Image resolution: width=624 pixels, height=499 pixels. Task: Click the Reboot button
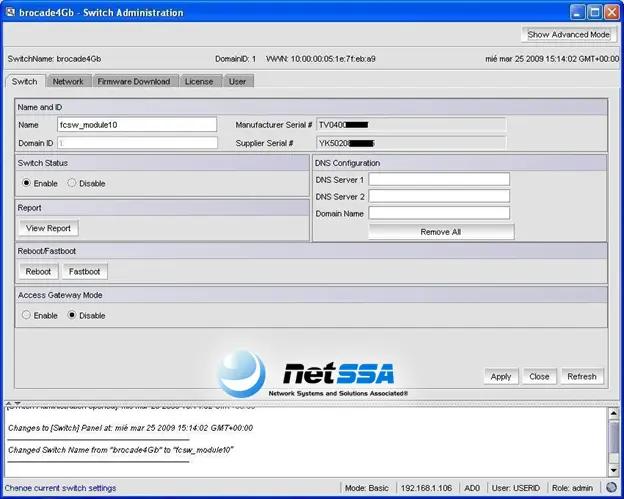(38, 271)
